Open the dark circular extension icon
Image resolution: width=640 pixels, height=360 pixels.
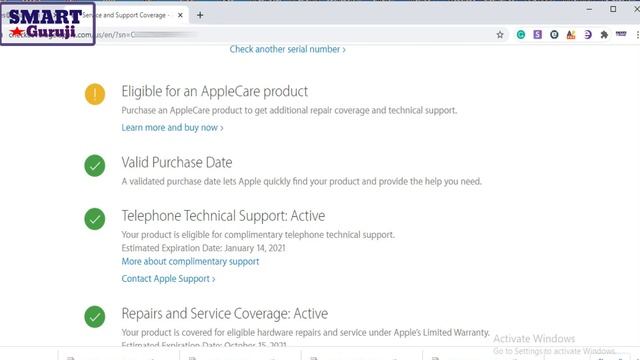(554, 35)
